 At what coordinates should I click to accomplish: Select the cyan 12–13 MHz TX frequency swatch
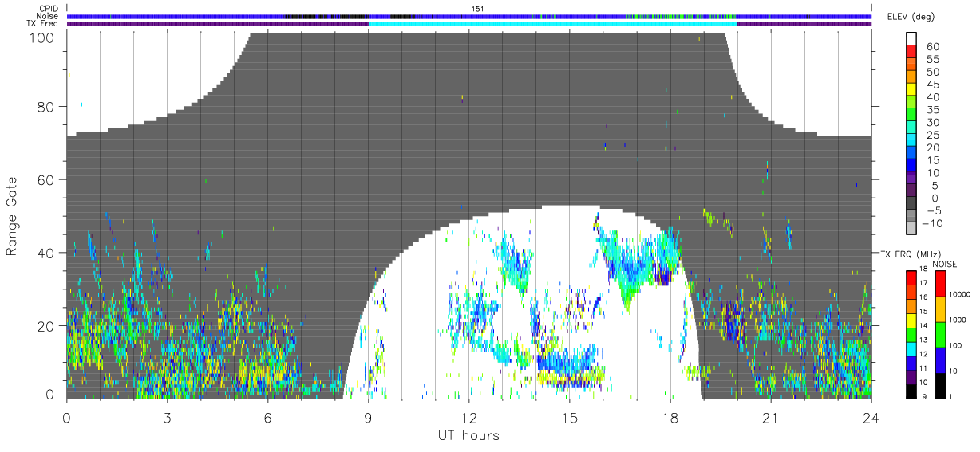point(911,348)
